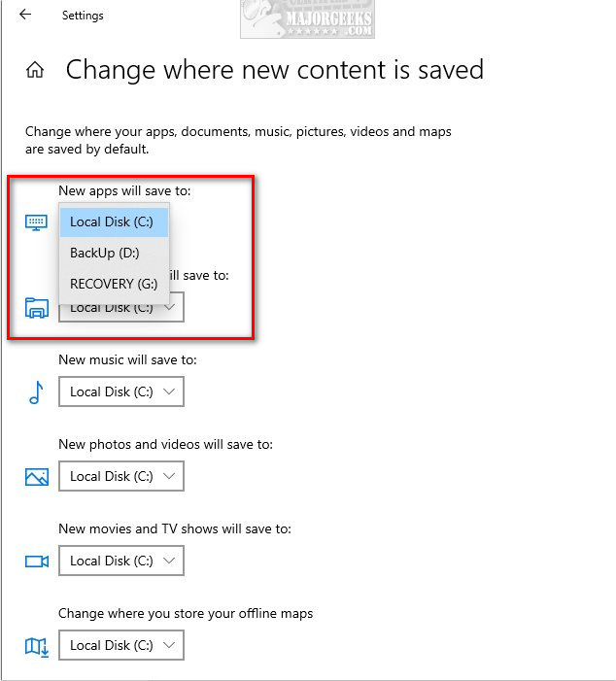Expand the photos and videos drive dropdown
Screen dimensions: 616x681
click(x=121, y=477)
